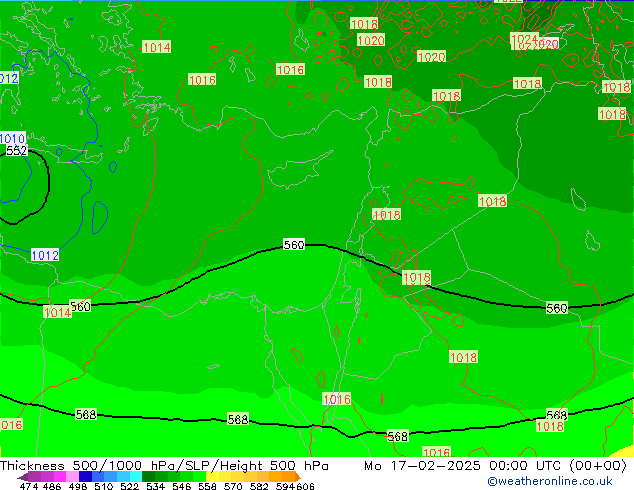Click legend value "522"

coord(129,486)
